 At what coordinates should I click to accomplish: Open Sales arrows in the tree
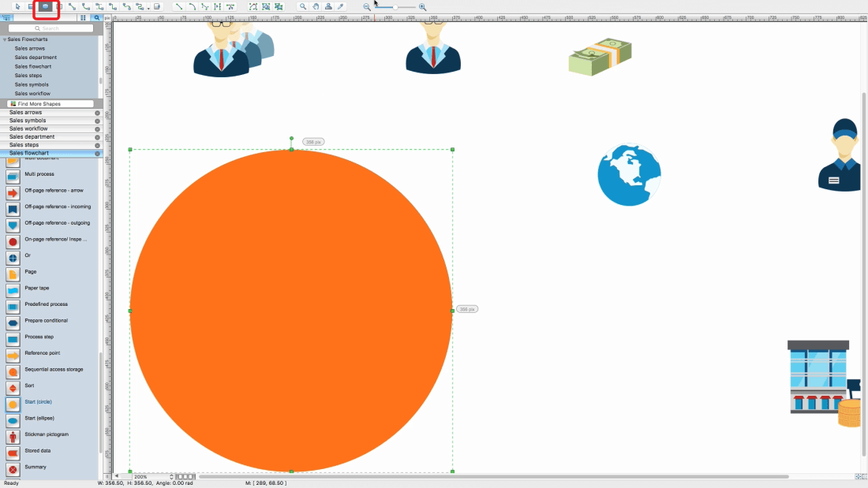(x=30, y=48)
